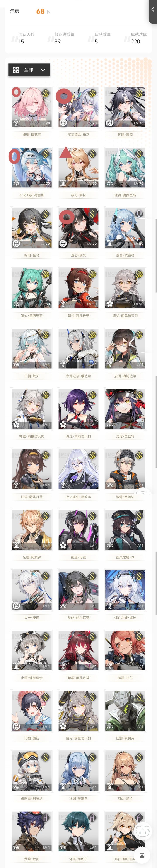Click Omega rank badge on 潮音·波塞冬
157x868 pixels.
coord(139,214)
